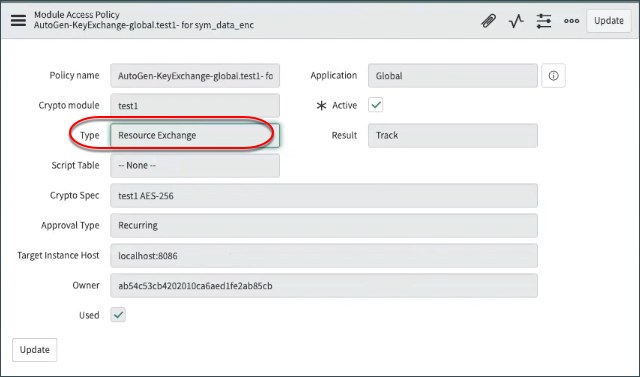Click the Module Access Policy header title
Image resolution: width=640 pixels, height=377 pixels.
77,15
